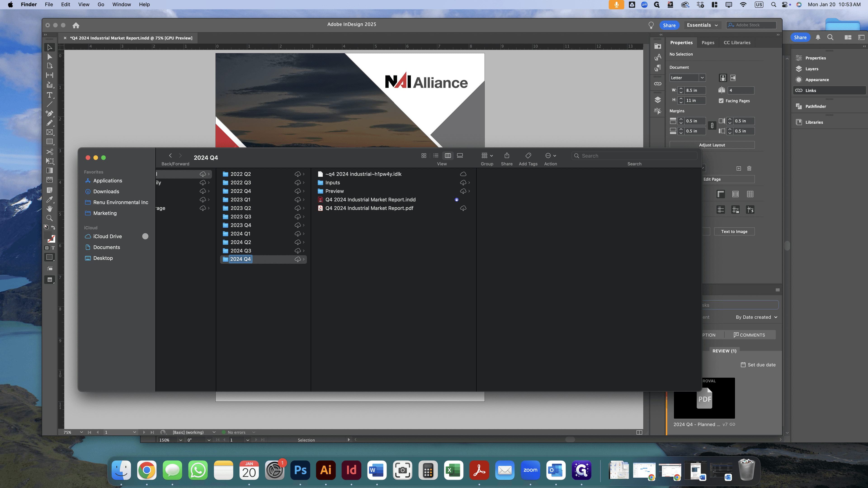The height and width of the screenshot is (488, 868).
Task: Click the add page plus icon
Action: (x=739, y=168)
